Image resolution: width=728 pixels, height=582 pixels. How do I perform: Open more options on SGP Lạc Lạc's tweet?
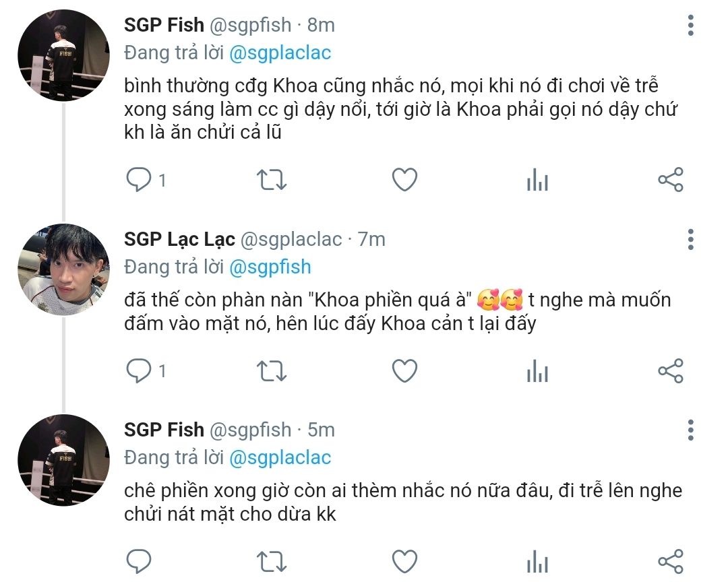690,239
